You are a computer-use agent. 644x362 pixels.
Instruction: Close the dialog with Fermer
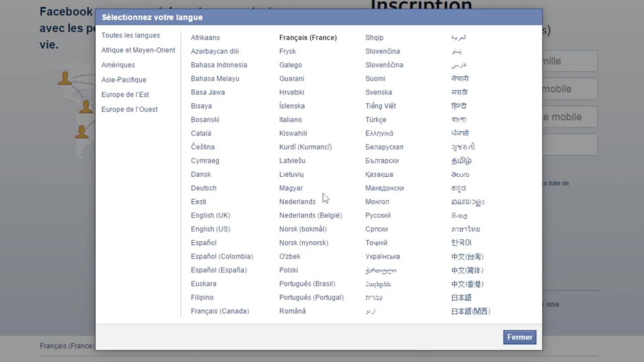[520, 337]
